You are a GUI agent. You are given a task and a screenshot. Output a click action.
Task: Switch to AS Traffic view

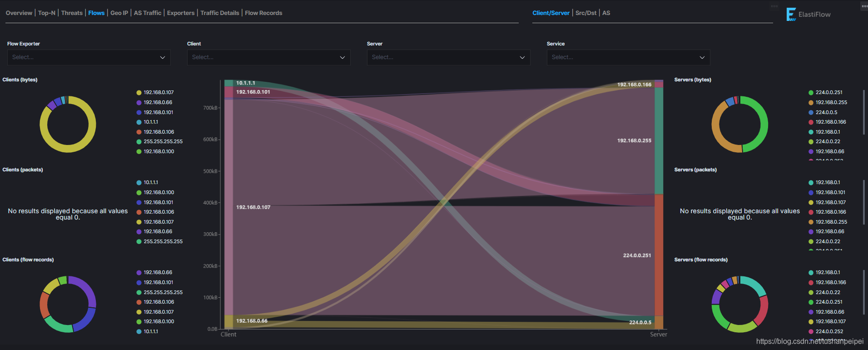(148, 13)
